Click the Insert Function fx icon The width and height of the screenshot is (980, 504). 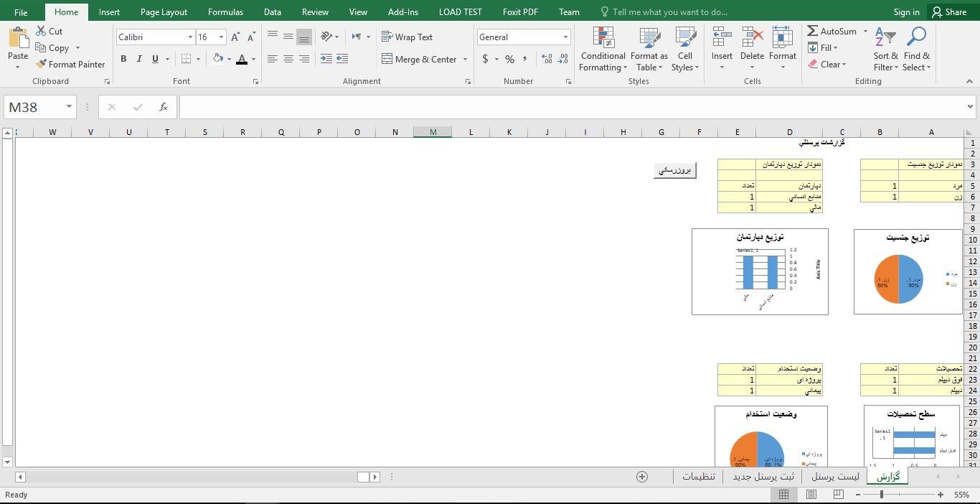pyautogui.click(x=164, y=107)
